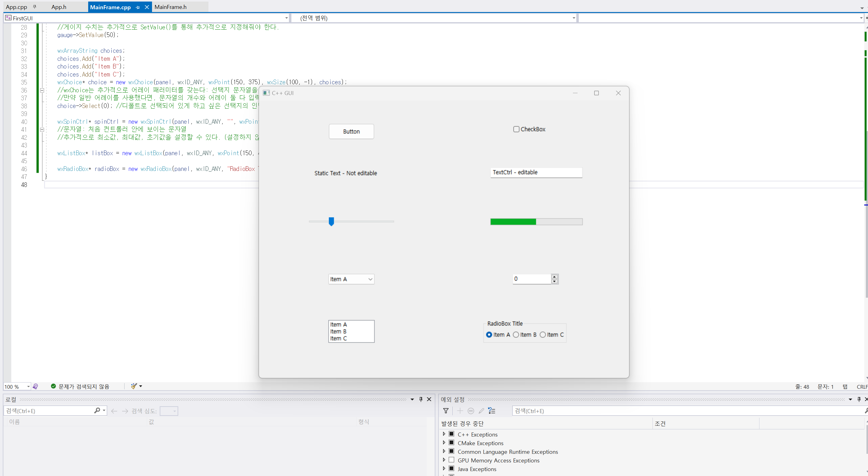
Task: Select the MainFrame.cpp tab
Action: point(110,7)
